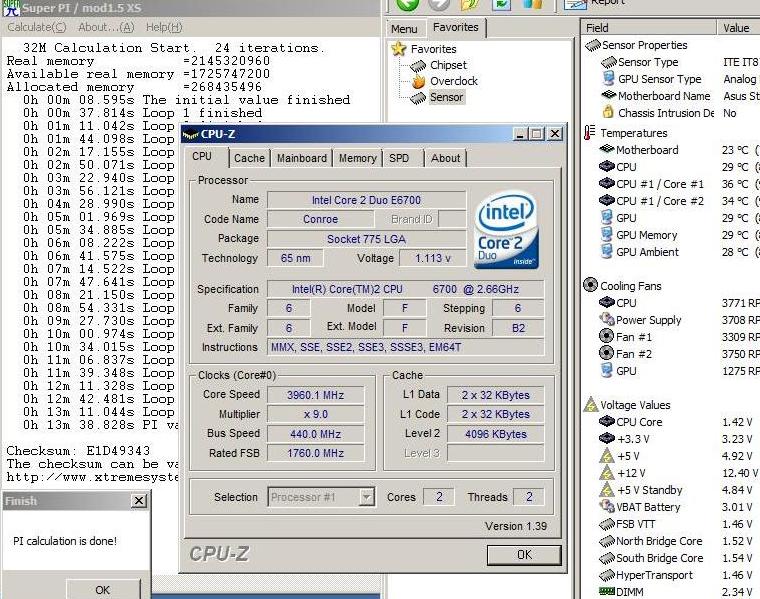Click the processor Name field Intel Core 2 Duo E6700
Image resolution: width=760 pixels, height=599 pixels.
pyautogui.click(x=366, y=200)
